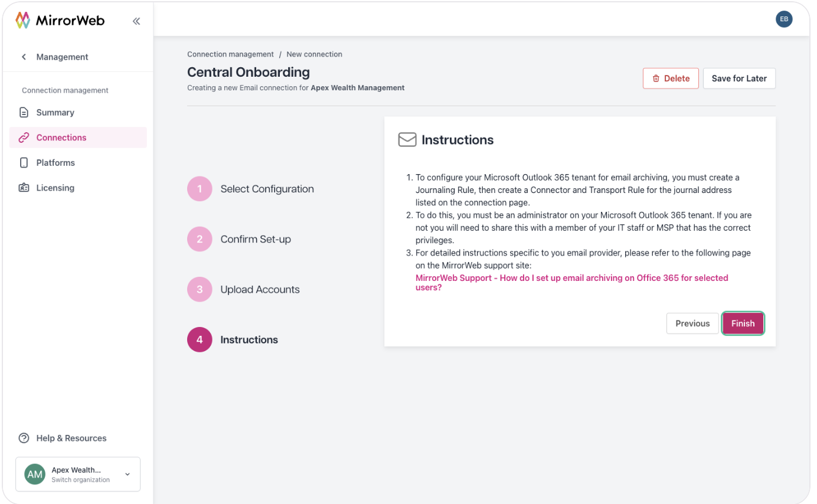The image size is (817, 504).
Task: Click the envelope icon beside Instructions
Action: click(x=407, y=140)
